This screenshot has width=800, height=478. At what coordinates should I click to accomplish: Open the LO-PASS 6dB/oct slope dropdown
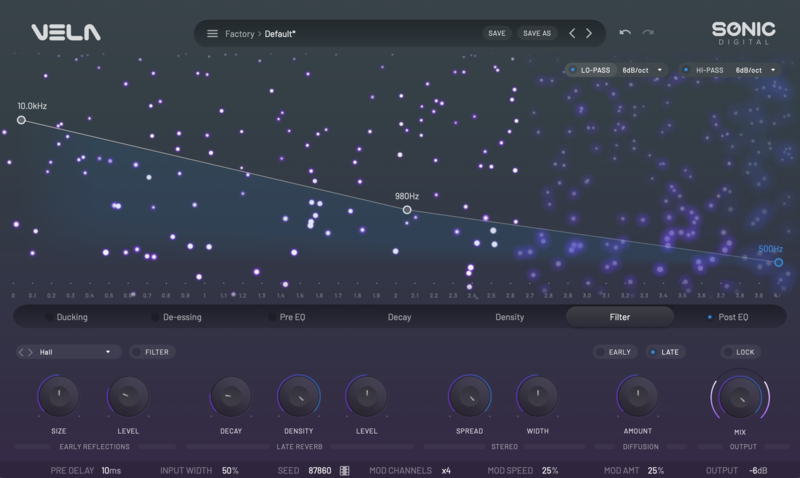coord(642,70)
